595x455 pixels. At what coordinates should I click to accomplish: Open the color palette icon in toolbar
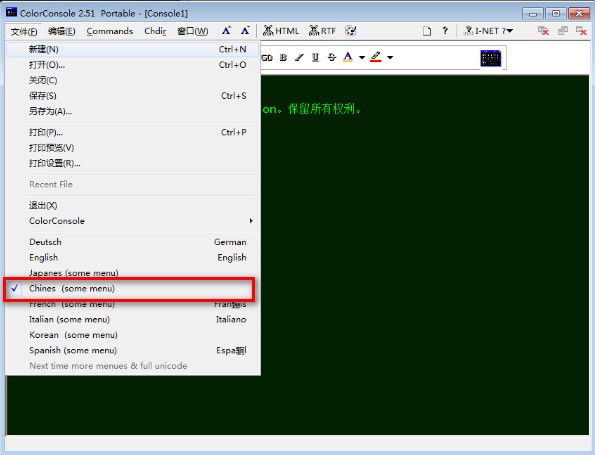coord(350,31)
